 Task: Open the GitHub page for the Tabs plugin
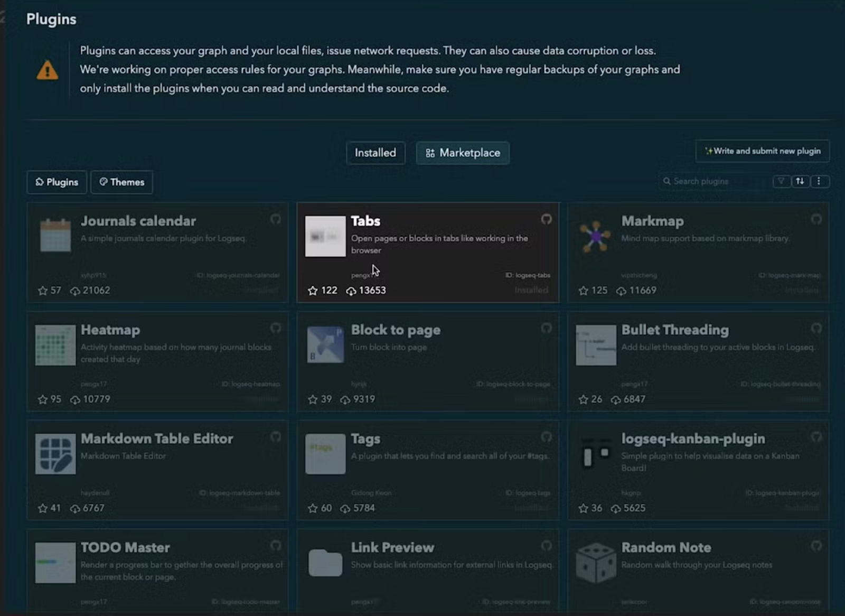pyautogui.click(x=547, y=220)
